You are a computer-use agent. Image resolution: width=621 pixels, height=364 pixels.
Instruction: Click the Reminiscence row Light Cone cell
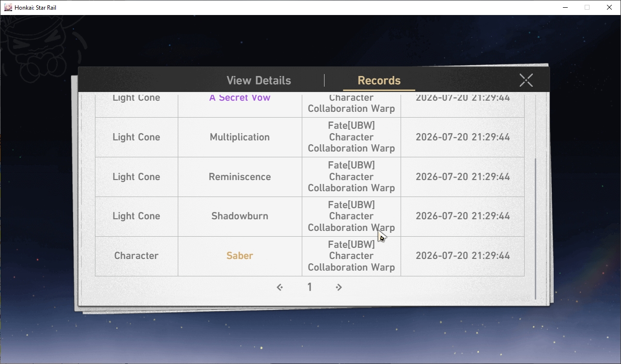(137, 177)
